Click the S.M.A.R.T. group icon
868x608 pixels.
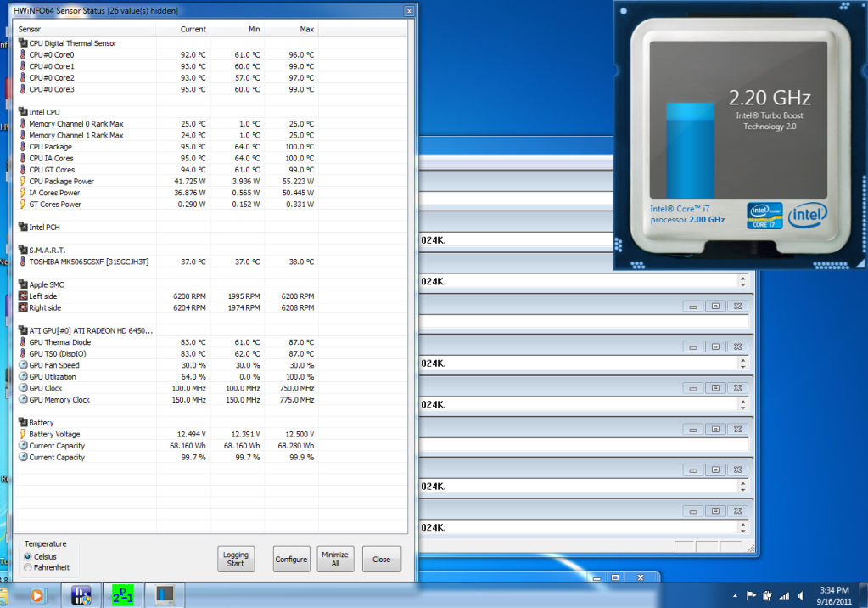click(x=23, y=250)
